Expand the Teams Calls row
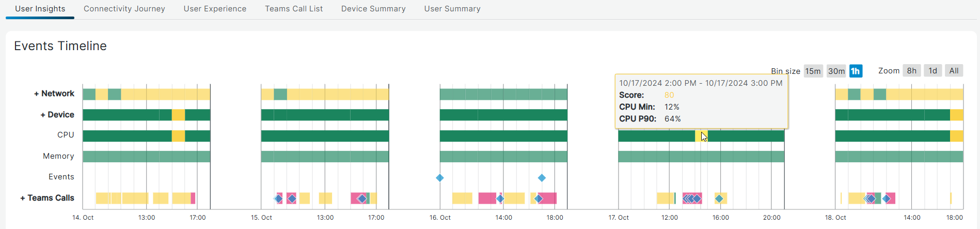Viewport: 980px width, 229px height. pyautogui.click(x=47, y=198)
